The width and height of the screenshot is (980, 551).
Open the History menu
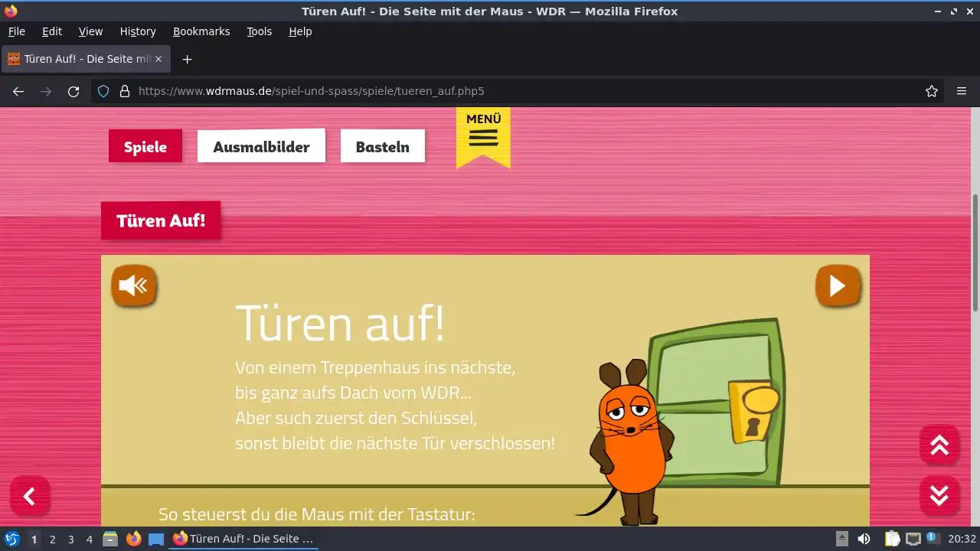[x=138, y=31]
